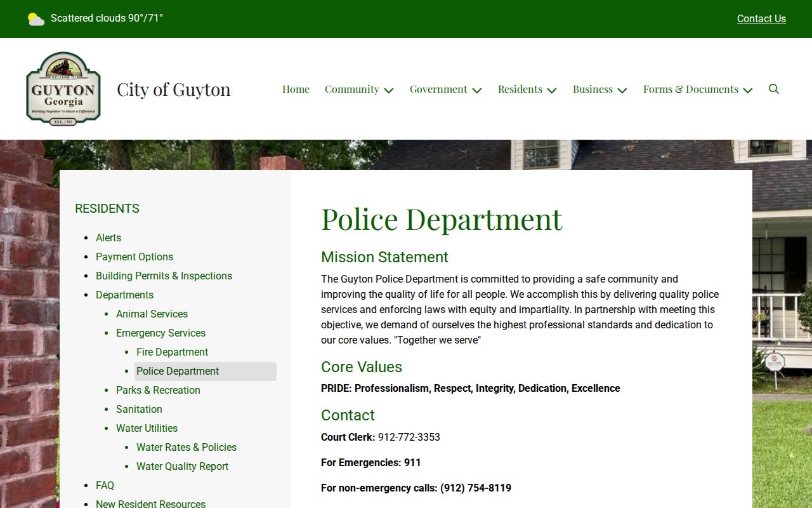The width and height of the screenshot is (812, 508).
Task: Open the Community menu label
Action: pyautogui.click(x=352, y=89)
